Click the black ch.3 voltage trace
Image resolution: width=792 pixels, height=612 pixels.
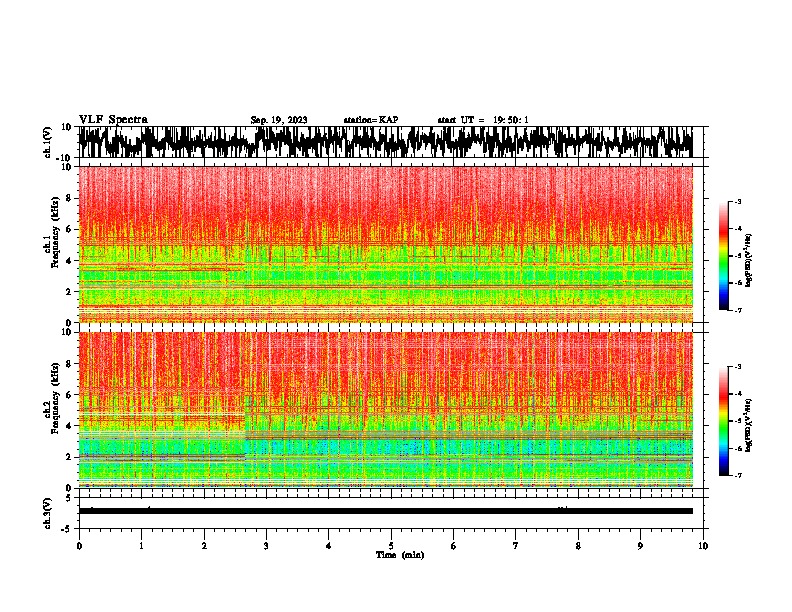click(385, 511)
